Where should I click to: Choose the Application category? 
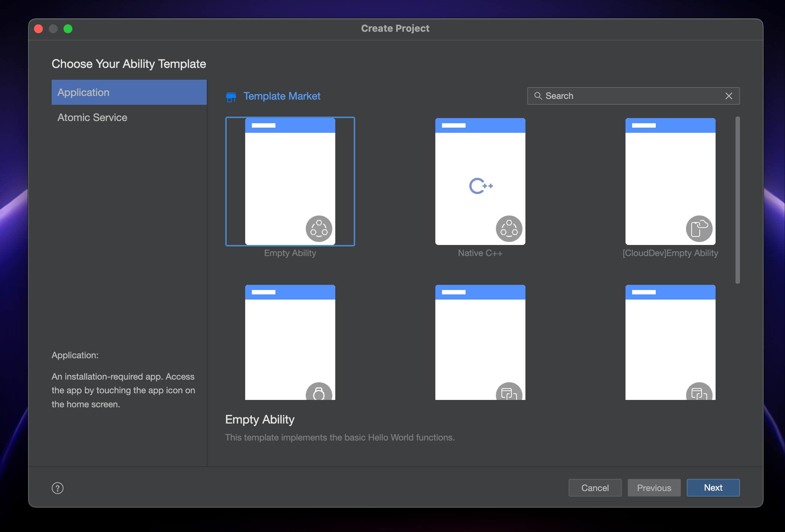click(x=129, y=92)
